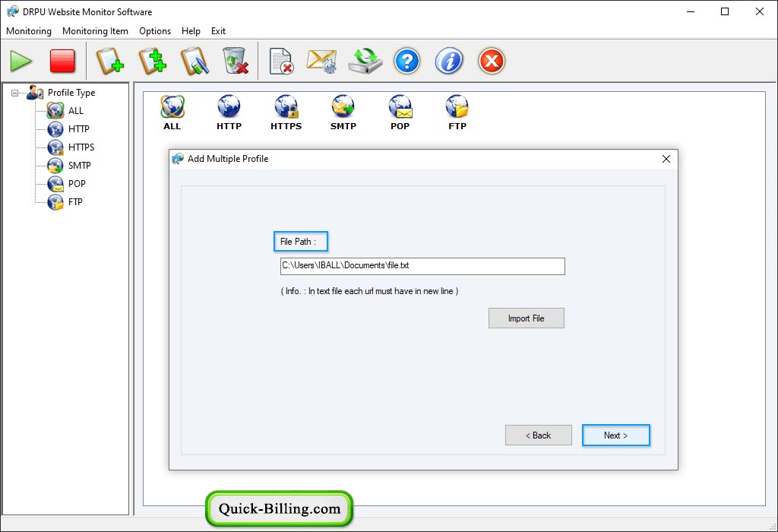Click the Next button
This screenshot has width=778, height=532.
pyautogui.click(x=615, y=435)
